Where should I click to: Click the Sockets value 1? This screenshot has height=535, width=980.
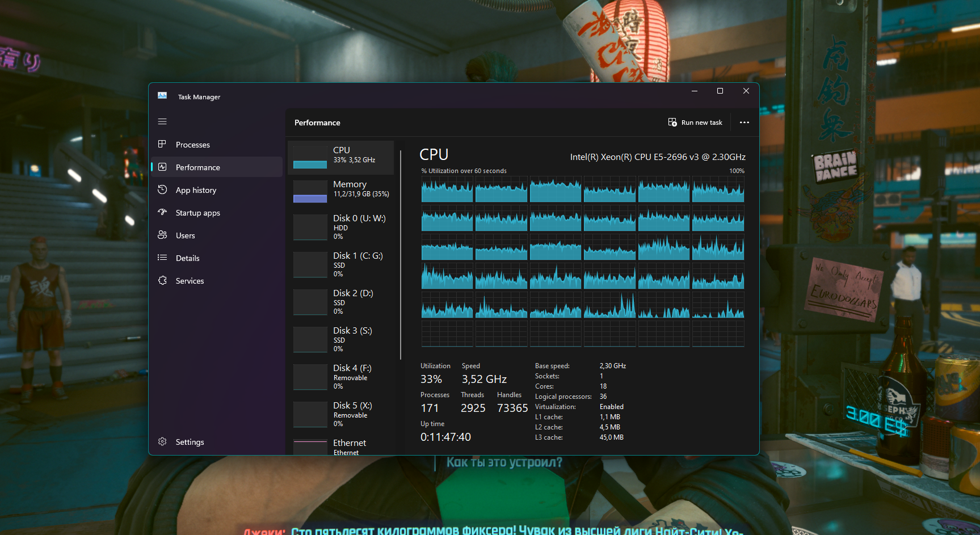[x=602, y=376]
